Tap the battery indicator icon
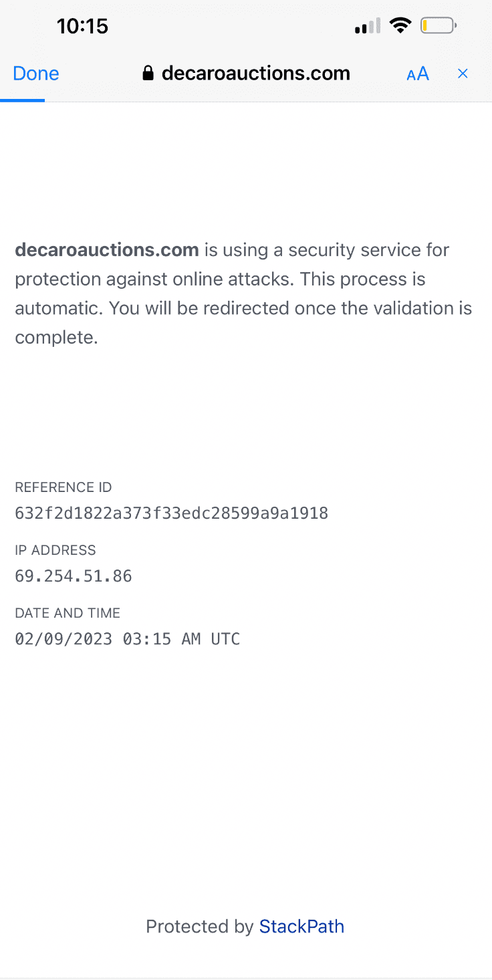Viewport: 492px width, 980px height. pyautogui.click(x=439, y=26)
